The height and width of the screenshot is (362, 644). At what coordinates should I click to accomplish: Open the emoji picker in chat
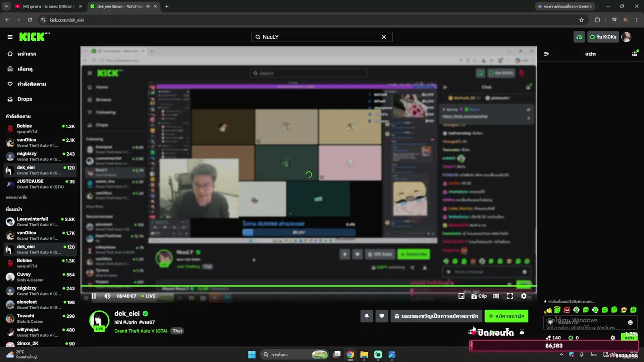coord(630,322)
